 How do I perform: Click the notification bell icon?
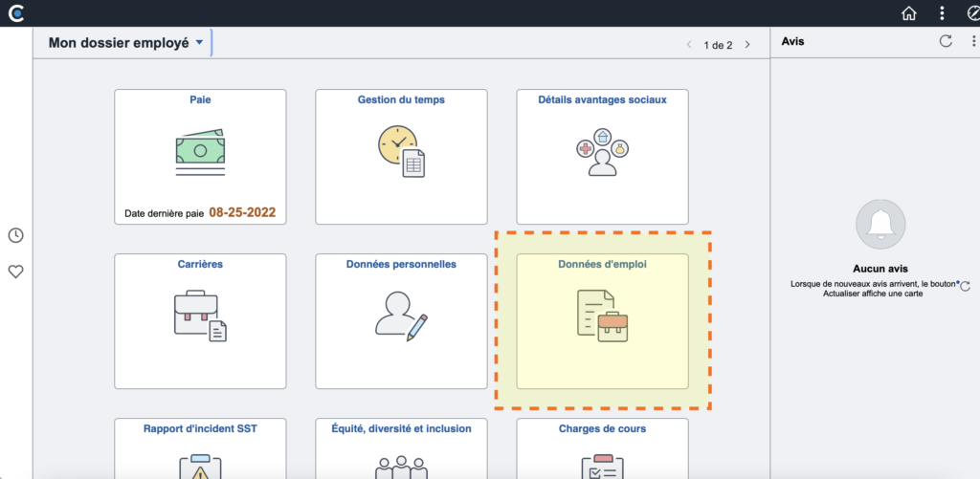[x=880, y=224]
